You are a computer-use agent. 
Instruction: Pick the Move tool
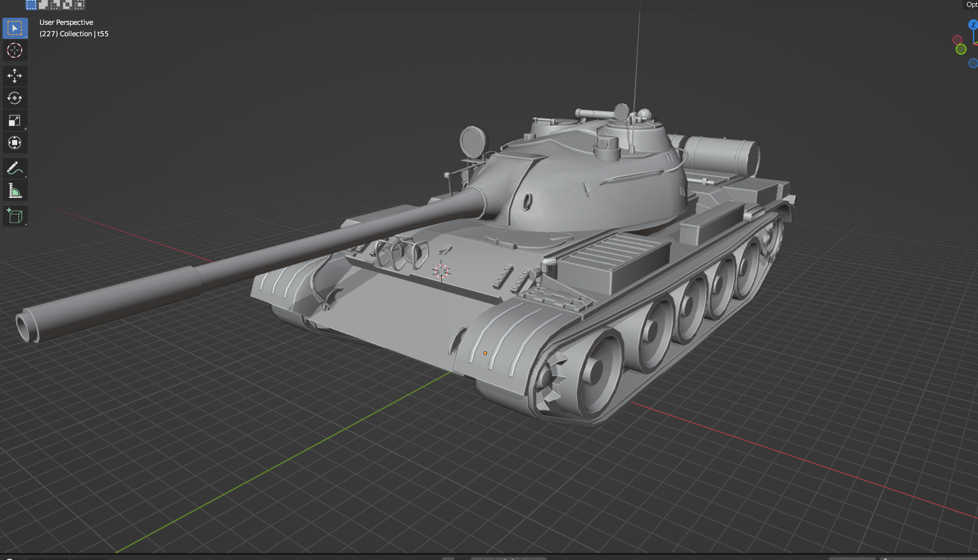tap(15, 76)
